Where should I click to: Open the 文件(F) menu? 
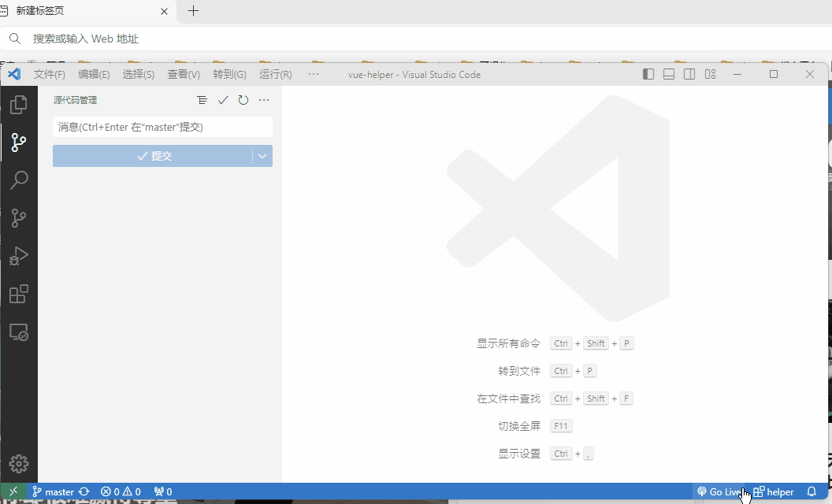(50, 74)
